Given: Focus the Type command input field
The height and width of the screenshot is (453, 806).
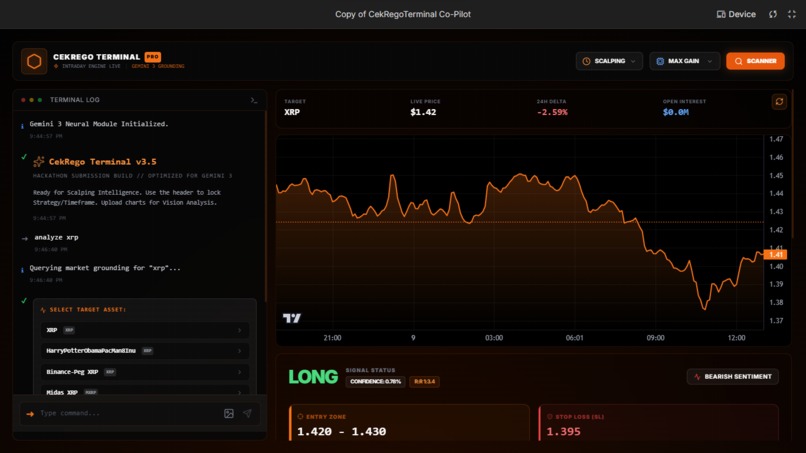Looking at the screenshot, I should click(x=129, y=413).
